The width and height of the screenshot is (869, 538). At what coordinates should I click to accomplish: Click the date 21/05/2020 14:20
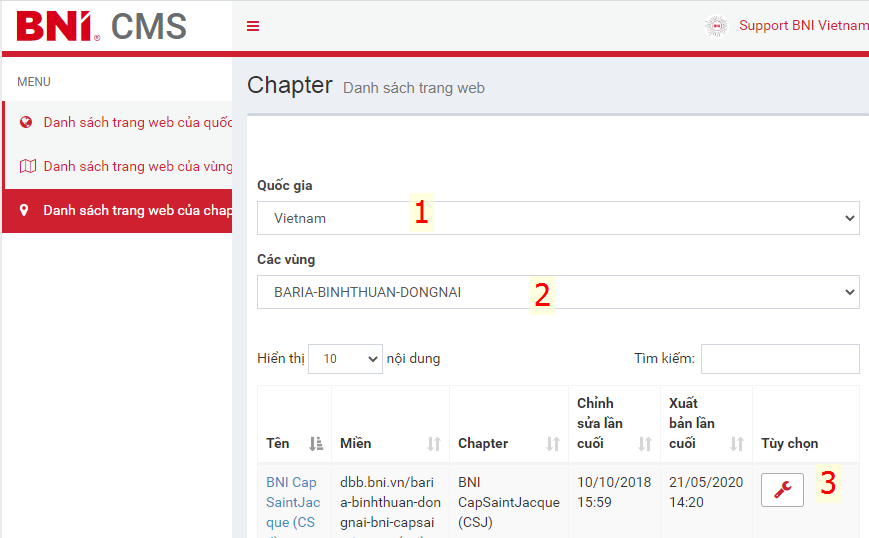(706, 492)
